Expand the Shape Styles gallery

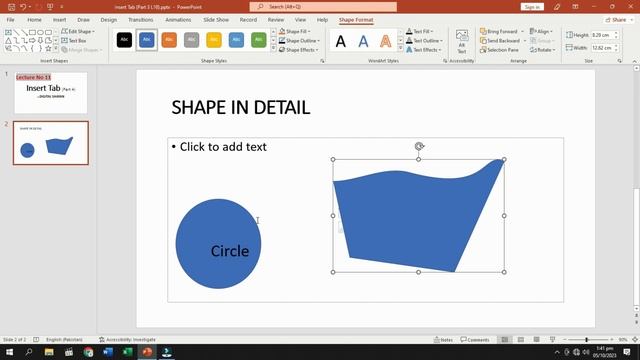(273, 49)
